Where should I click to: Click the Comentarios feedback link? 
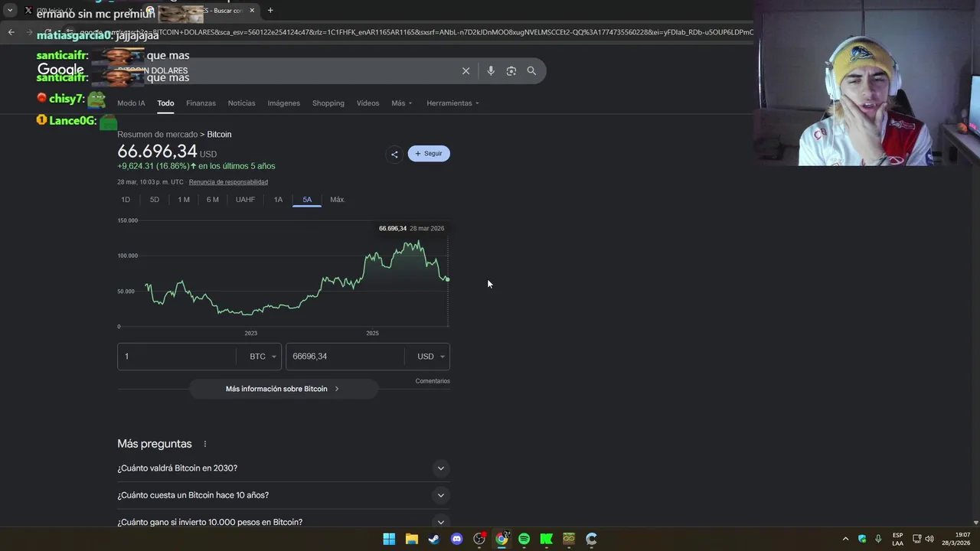pos(433,381)
